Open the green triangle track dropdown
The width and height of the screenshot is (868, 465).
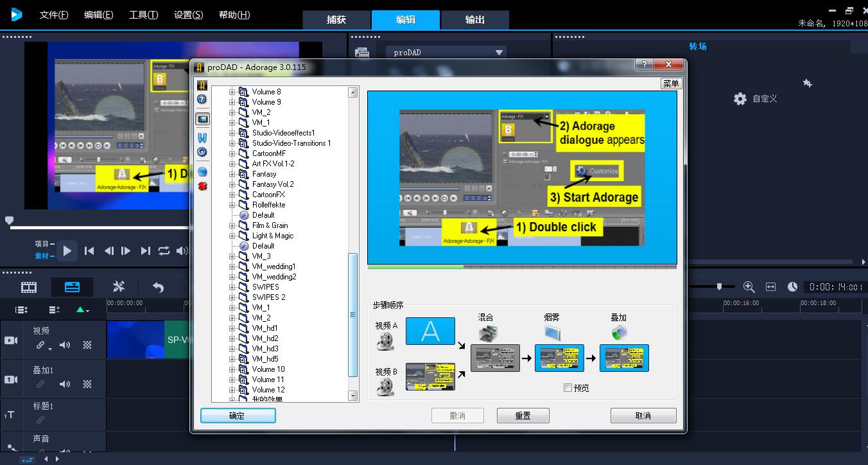tap(82, 310)
